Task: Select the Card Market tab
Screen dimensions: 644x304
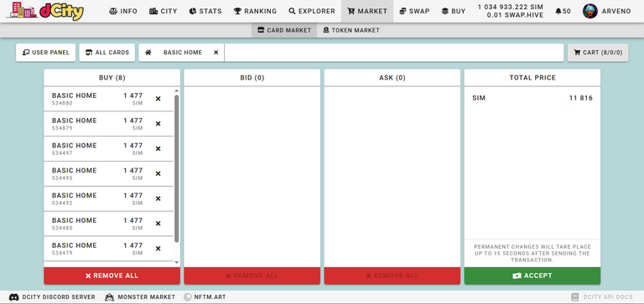Action: [284, 30]
